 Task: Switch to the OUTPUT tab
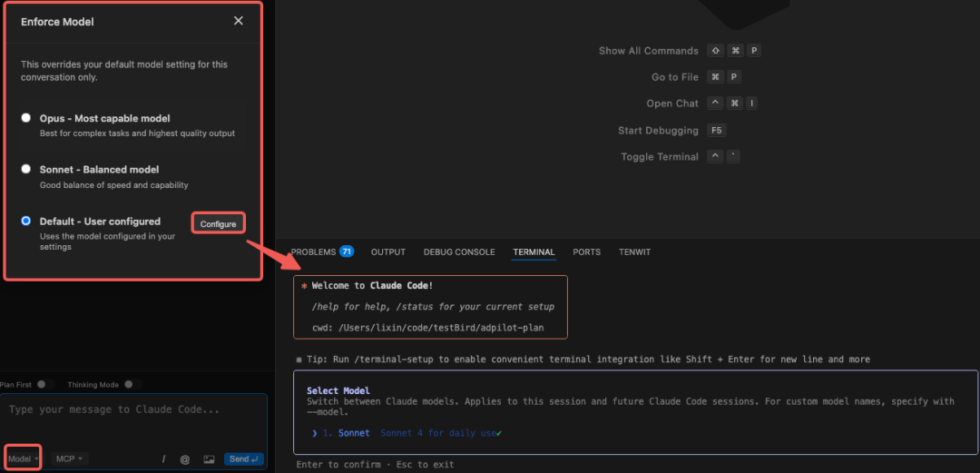point(388,251)
